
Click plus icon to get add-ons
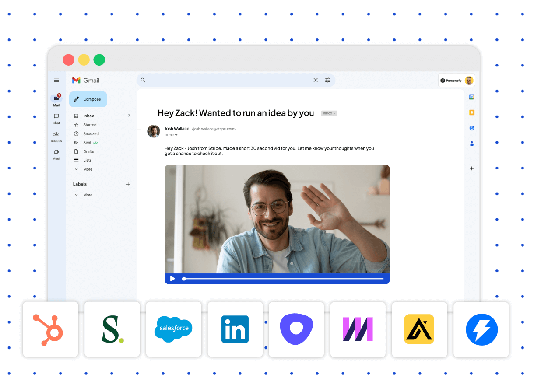472,168
